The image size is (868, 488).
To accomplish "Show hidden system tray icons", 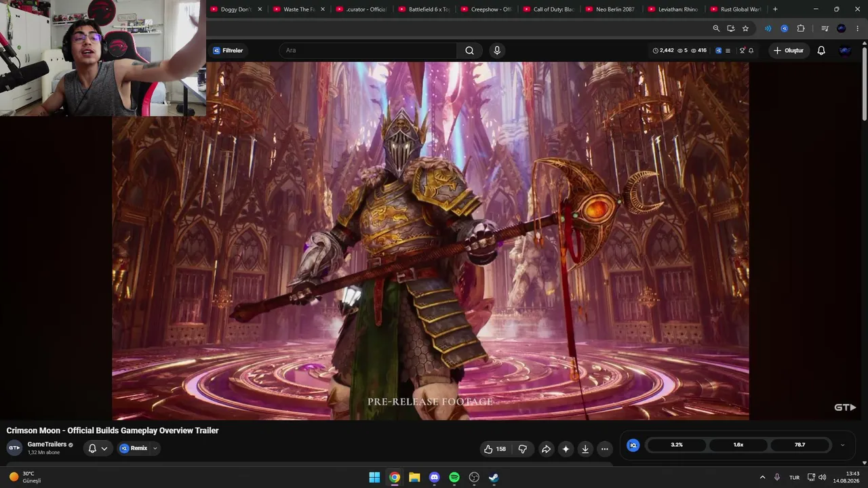I will click(x=762, y=477).
